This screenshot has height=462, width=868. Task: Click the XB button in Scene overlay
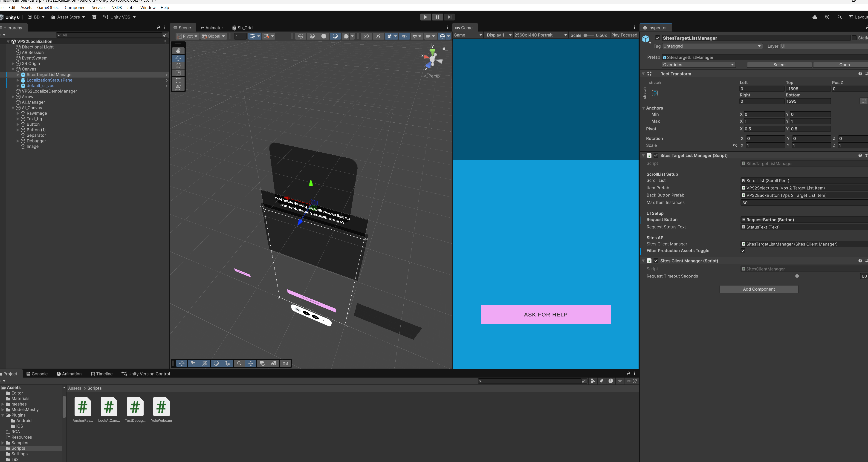[x=285, y=363]
